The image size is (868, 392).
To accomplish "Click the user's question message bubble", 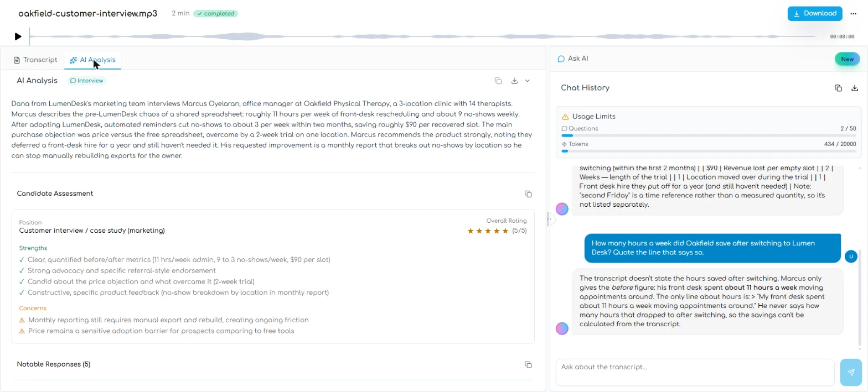I will coord(712,248).
